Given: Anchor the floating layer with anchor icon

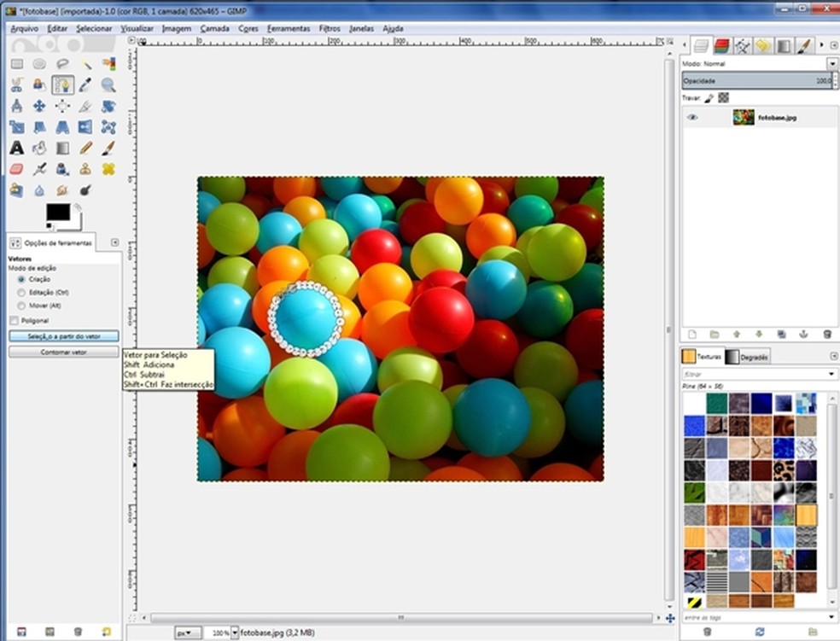Looking at the screenshot, I should pos(803,334).
